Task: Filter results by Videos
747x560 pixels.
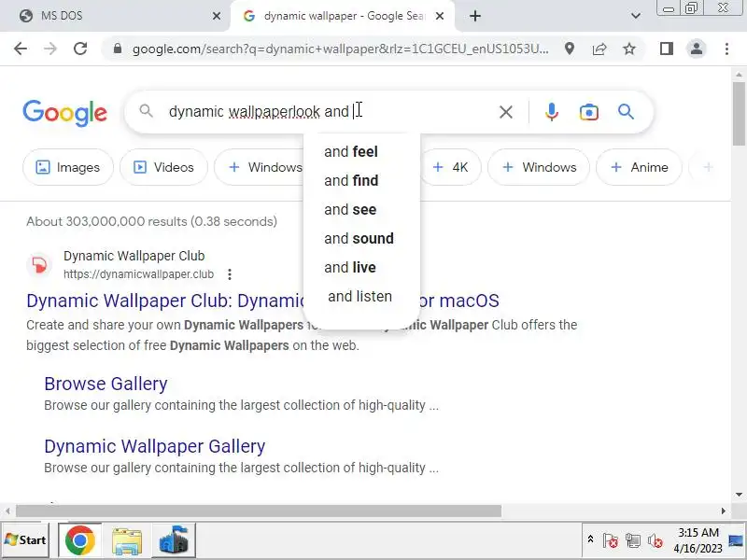Action: (x=164, y=167)
